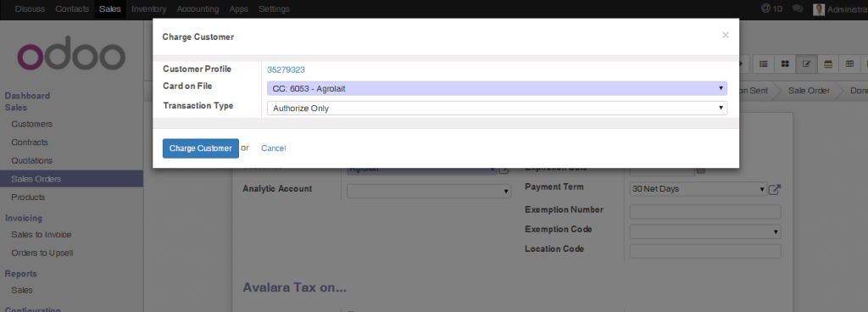
Task: Expand the Exemption Code dropdown
Action: pos(705,231)
